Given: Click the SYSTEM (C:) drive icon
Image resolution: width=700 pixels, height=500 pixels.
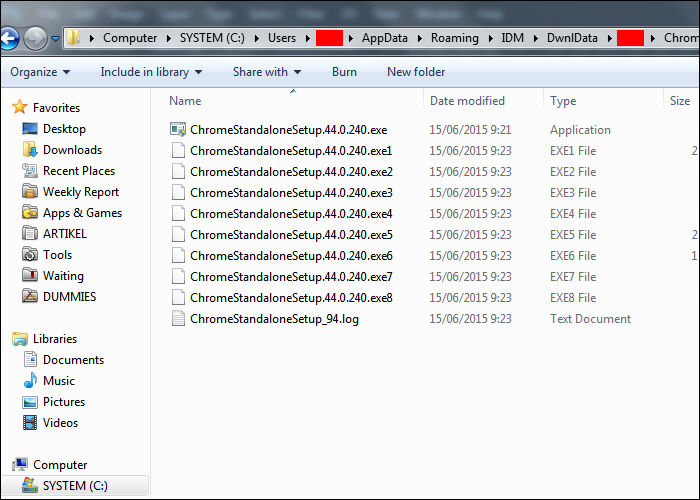Looking at the screenshot, I should 30,486.
